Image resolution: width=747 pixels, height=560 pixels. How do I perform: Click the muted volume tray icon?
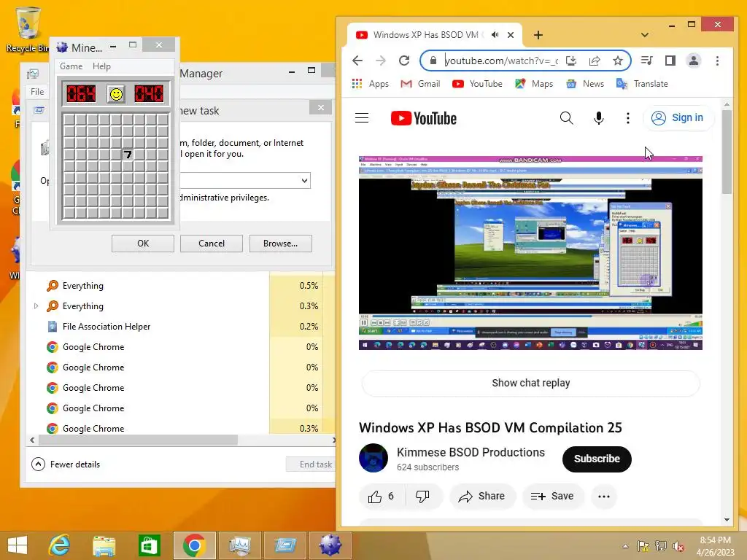coord(678,546)
